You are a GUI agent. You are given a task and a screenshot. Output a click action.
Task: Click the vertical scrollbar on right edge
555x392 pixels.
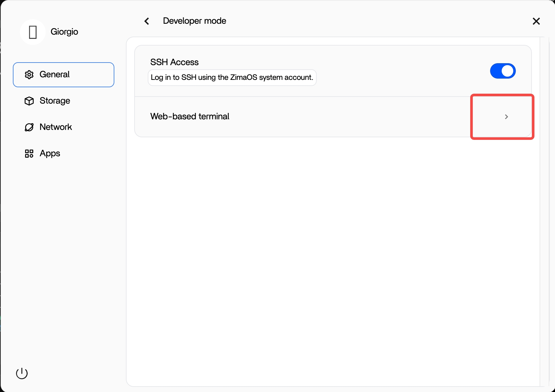pyautogui.click(x=544, y=212)
